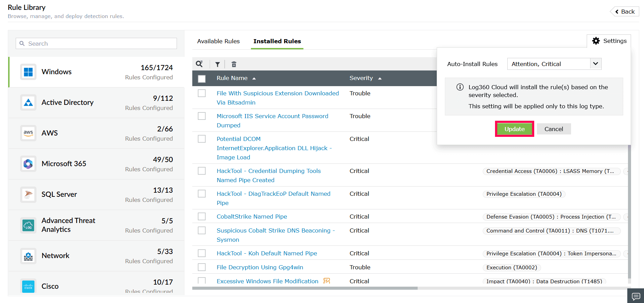Click the Rule Name column header

pyautogui.click(x=232, y=78)
